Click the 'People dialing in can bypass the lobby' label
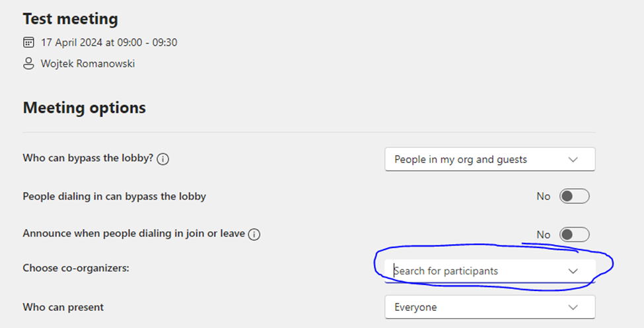 tap(114, 196)
